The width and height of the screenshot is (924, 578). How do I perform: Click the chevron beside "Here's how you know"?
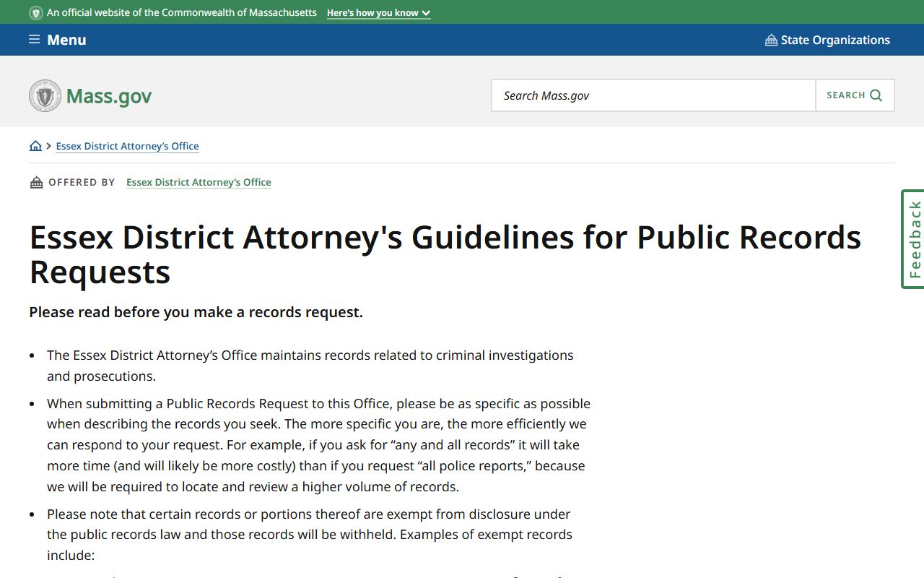click(x=426, y=13)
